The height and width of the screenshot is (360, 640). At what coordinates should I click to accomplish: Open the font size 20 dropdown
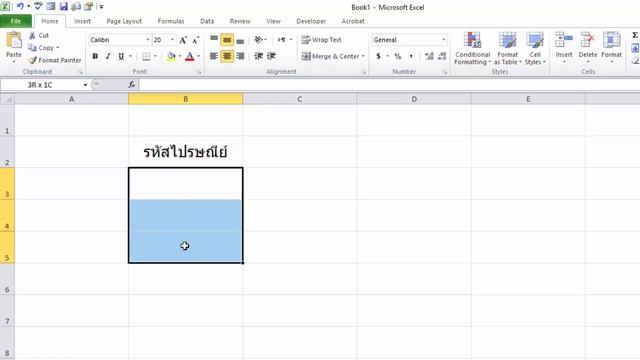point(172,40)
